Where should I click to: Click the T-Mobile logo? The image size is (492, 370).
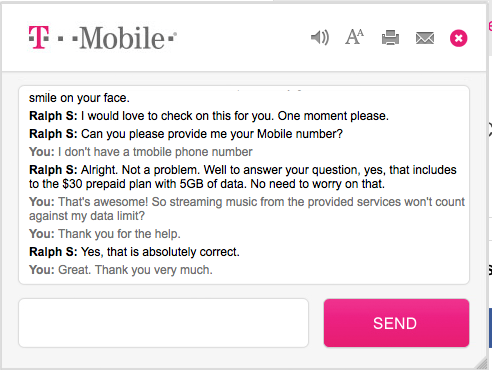tap(103, 38)
